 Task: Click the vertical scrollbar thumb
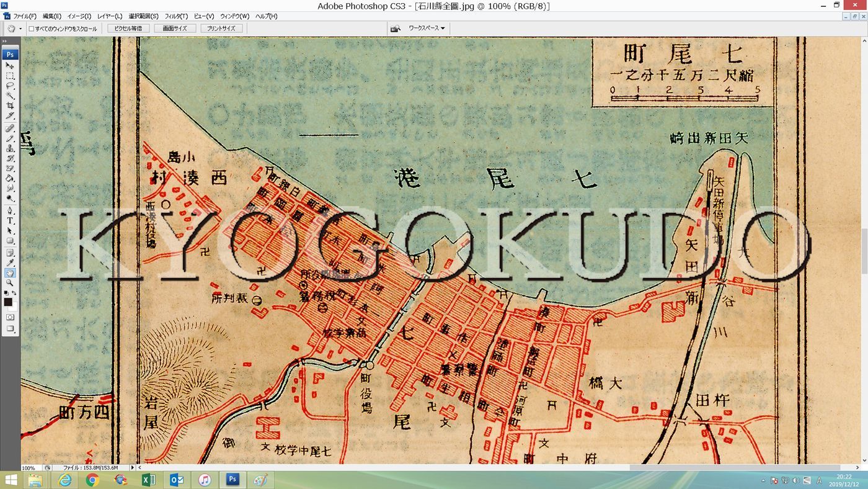coord(864,251)
